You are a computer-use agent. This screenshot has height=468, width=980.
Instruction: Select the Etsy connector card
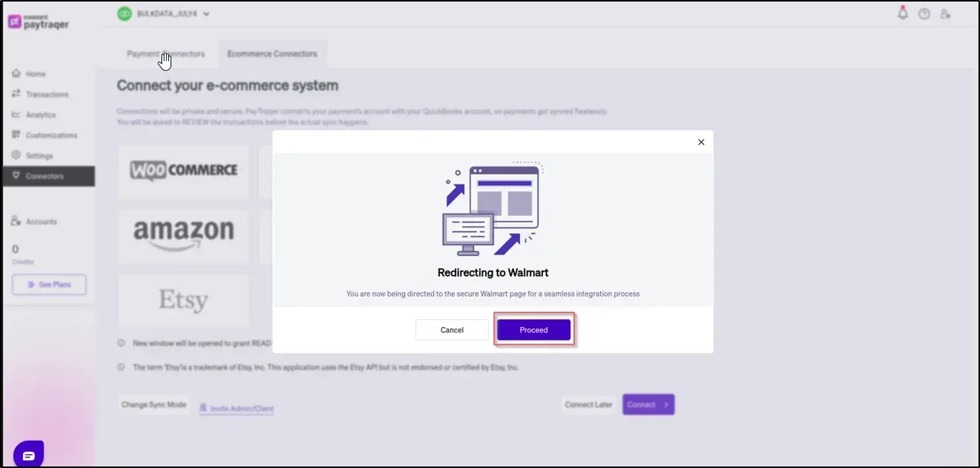pyautogui.click(x=184, y=301)
